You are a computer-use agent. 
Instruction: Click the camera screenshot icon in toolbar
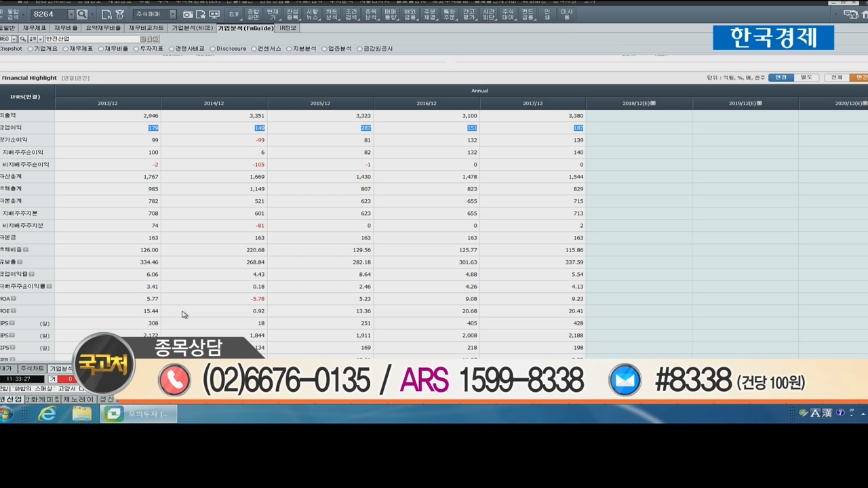click(188, 14)
